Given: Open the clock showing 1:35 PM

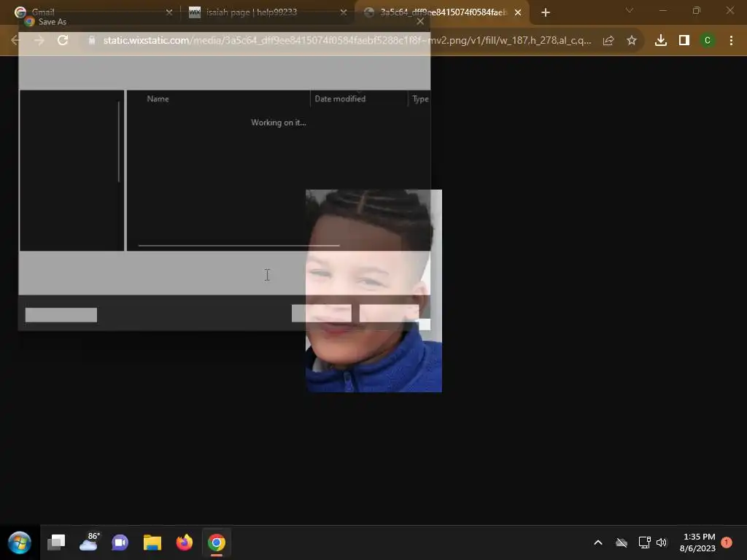Looking at the screenshot, I should 697,542.
